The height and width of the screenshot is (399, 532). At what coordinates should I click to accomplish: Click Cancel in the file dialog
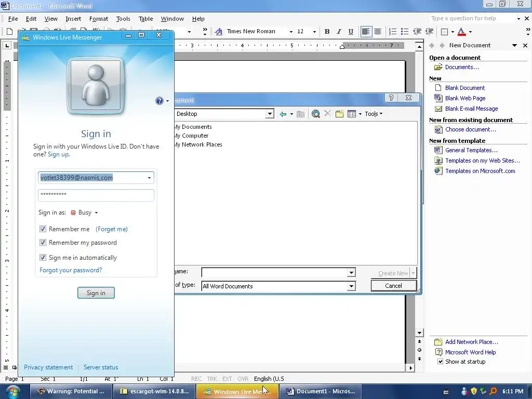[394, 286]
